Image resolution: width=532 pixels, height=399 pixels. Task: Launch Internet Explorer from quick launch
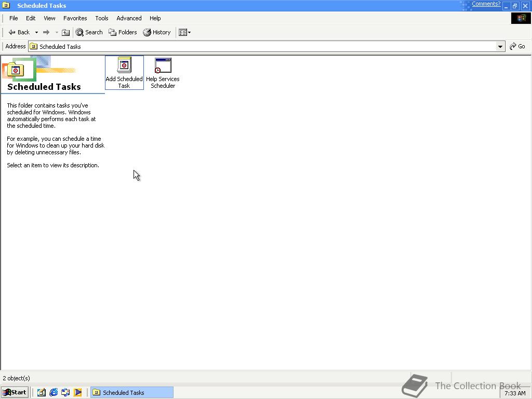[54, 393]
